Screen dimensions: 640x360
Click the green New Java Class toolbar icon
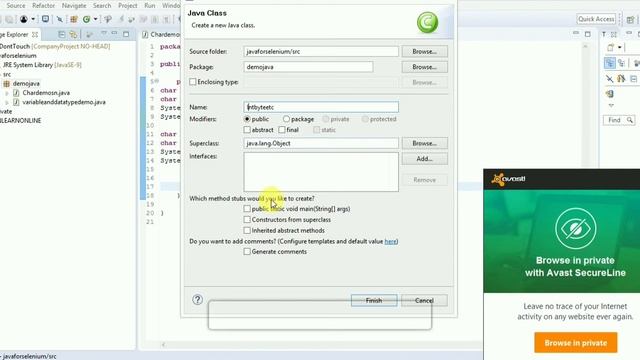(x=87, y=19)
